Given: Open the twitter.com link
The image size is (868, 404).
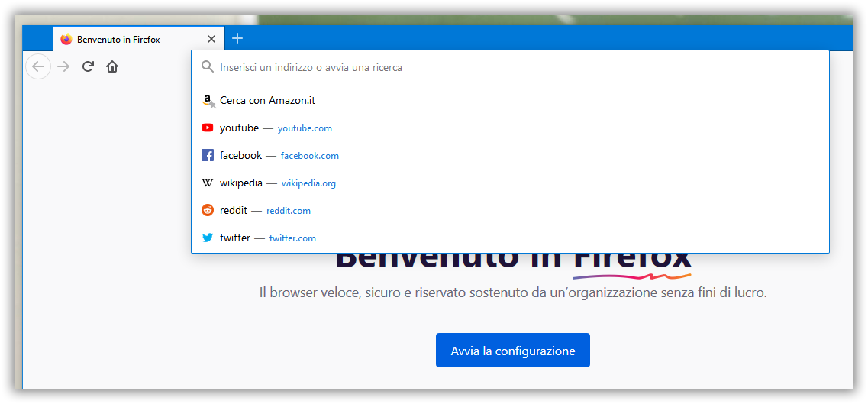Looking at the screenshot, I should (x=293, y=238).
